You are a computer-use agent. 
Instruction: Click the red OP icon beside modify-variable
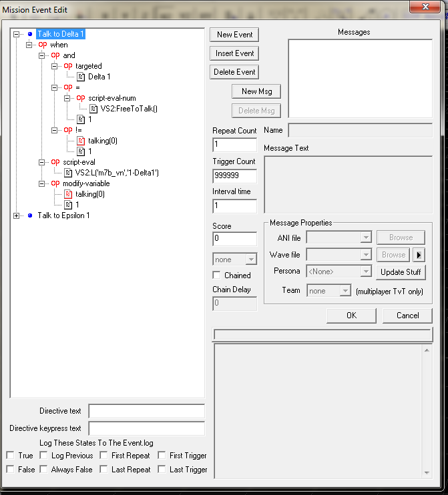point(55,183)
